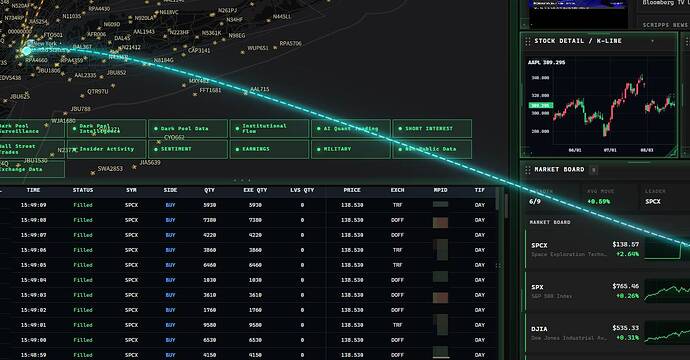Toggle the Short Interest feed
This screenshot has width=690, height=360.
tap(432, 129)
